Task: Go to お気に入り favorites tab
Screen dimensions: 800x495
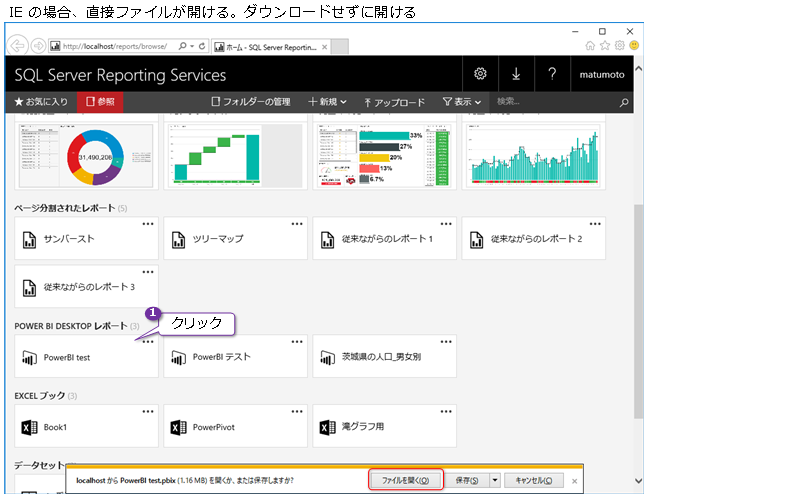Action: click(x=41, y=102)
